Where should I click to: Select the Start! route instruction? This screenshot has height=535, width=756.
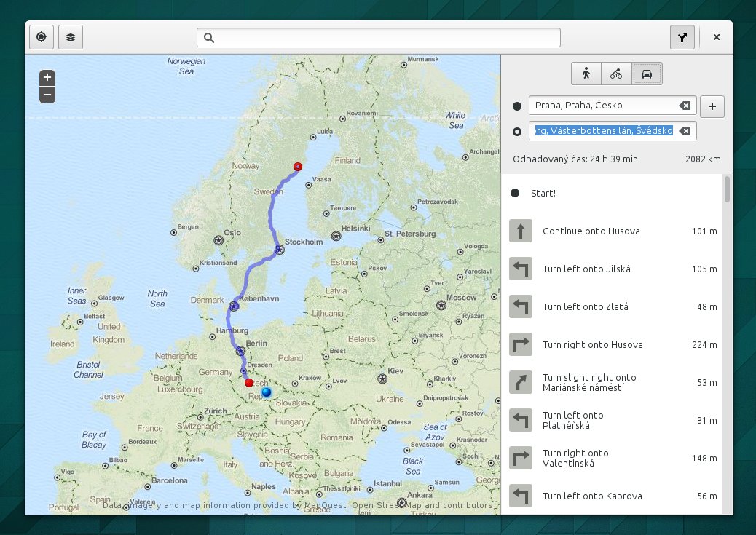pyautogui.click(x=612, y=193)
